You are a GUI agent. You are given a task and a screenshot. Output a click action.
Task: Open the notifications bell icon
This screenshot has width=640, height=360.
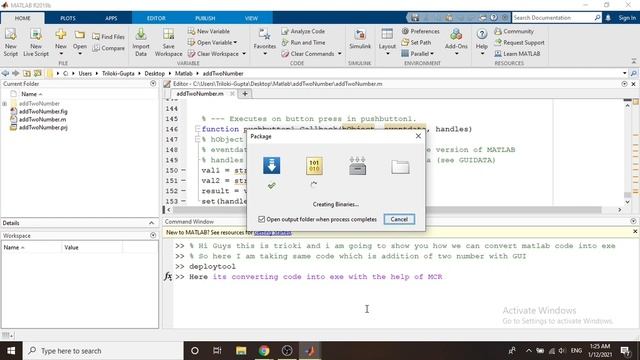tap(608, 18)
